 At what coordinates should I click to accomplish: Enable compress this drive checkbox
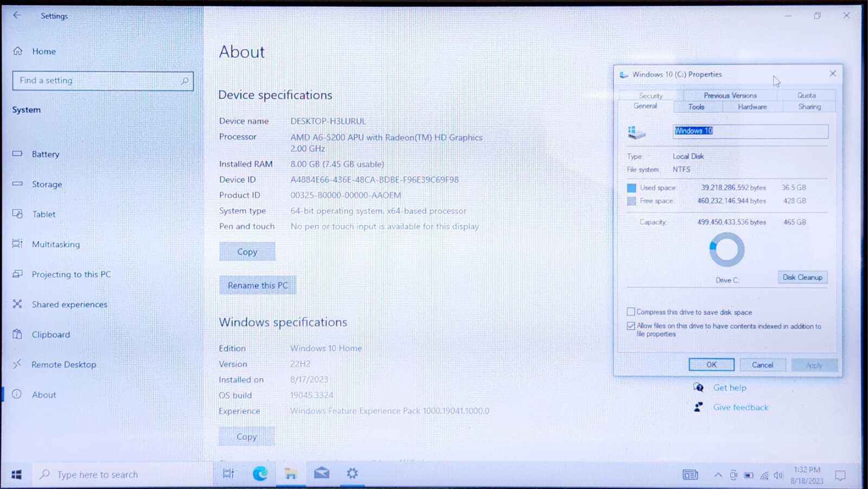[x=630, y=312]
